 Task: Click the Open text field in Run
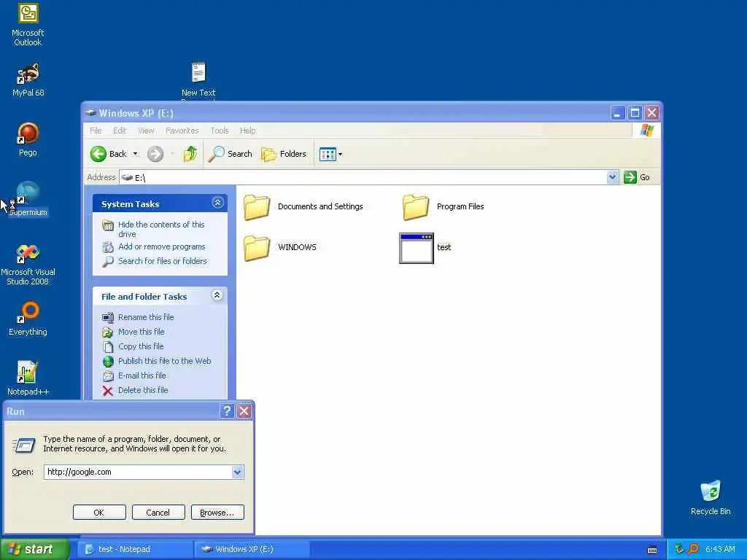(138, 472)
